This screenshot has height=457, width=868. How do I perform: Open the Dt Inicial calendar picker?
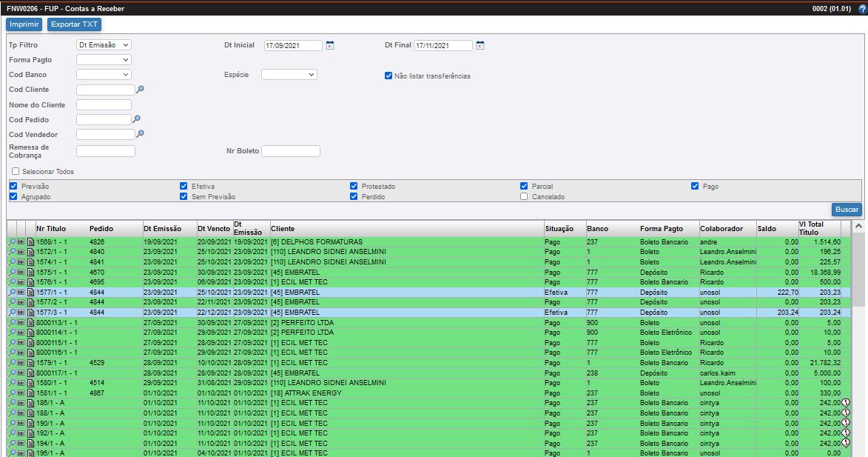(330, 45)
